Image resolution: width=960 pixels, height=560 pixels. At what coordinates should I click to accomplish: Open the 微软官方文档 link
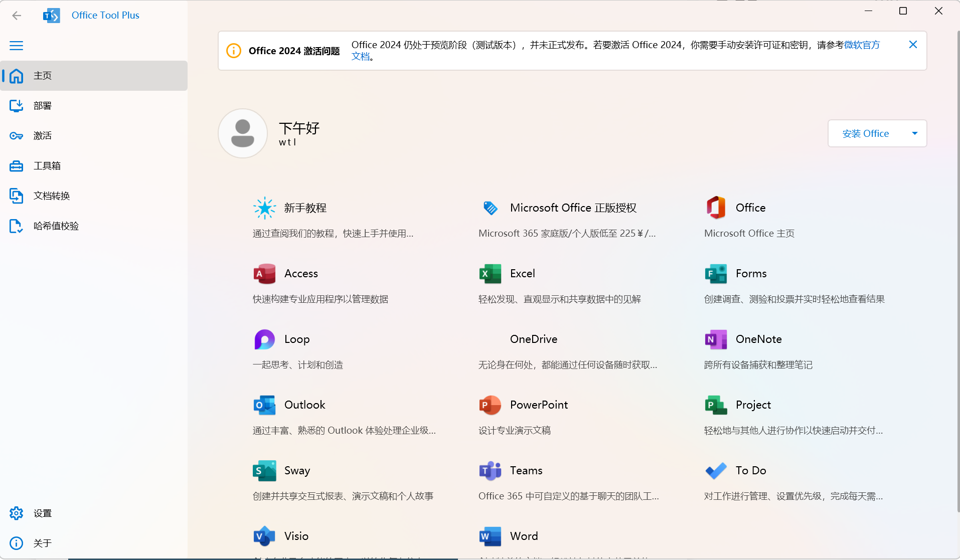click(861, 45)
